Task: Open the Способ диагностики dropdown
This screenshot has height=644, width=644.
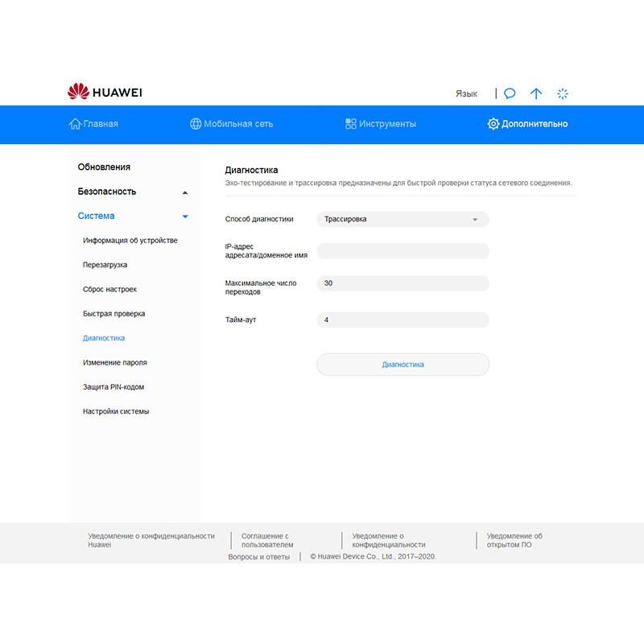Action: point(402,219)
